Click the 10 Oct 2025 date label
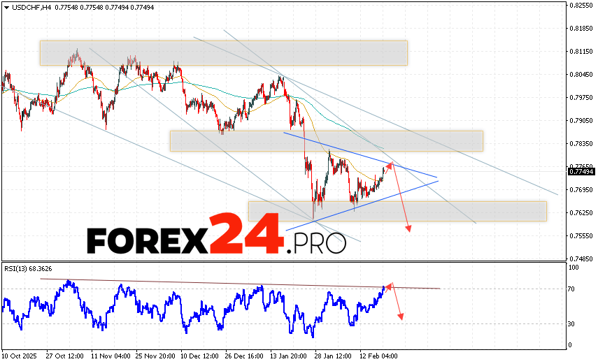This screenshot has width=598, height=364. coord(18,355)
